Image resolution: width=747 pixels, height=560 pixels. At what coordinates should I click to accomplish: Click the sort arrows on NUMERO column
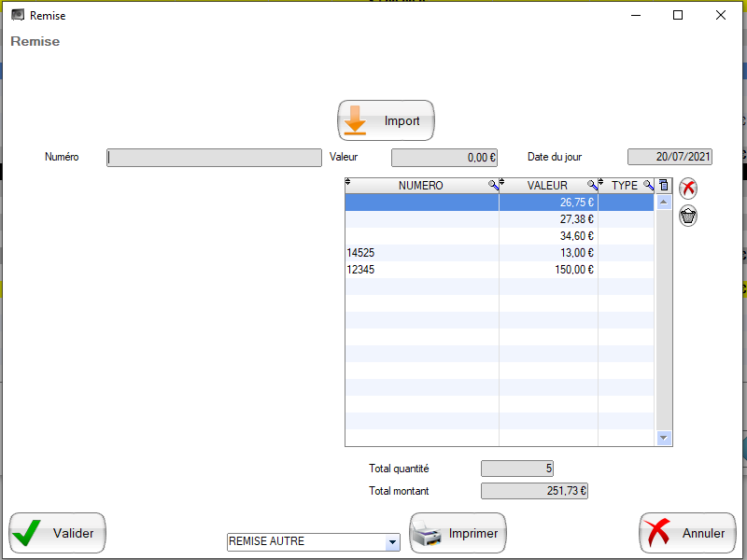(348, 183)
